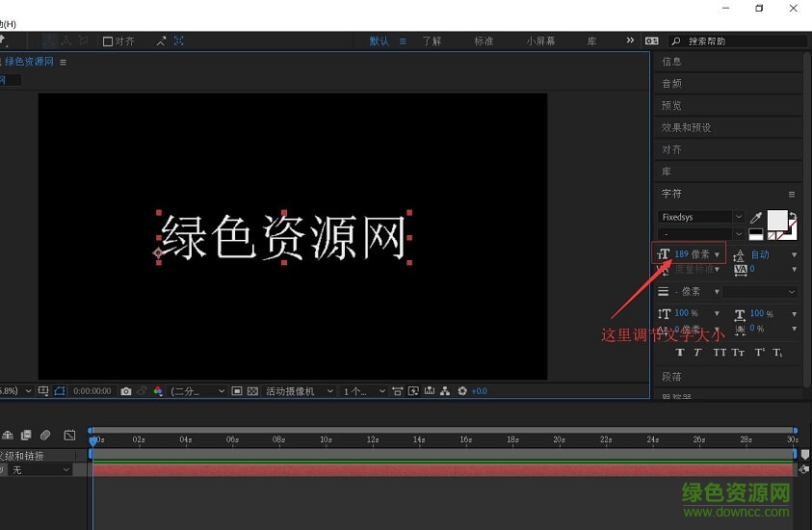Viewport: 812px width, 530px height.
Task: Enable the 对齐 snapping checkbox
Action: (108, 41)
